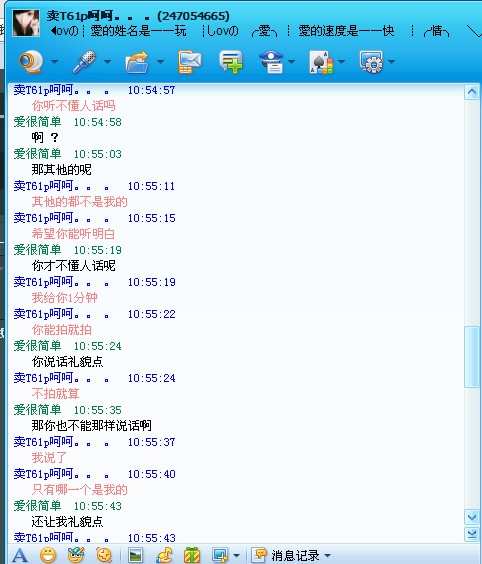Click the contact avatar photo thumbnail
The width and height of the screenshot is (482, 564).
click(x=26, y=23)
